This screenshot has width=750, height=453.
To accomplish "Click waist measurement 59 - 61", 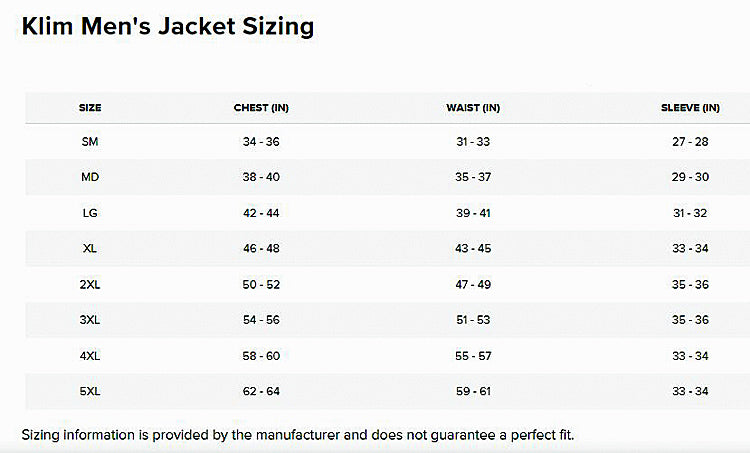I will (473, 391).
